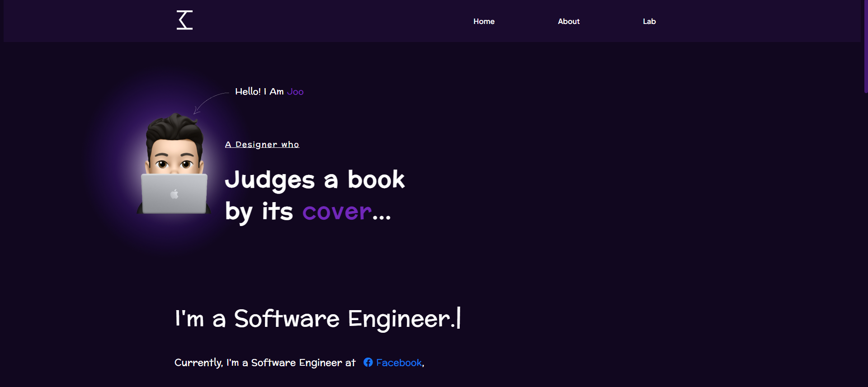Click the purple word 'cover'

[x=337, y=212]
